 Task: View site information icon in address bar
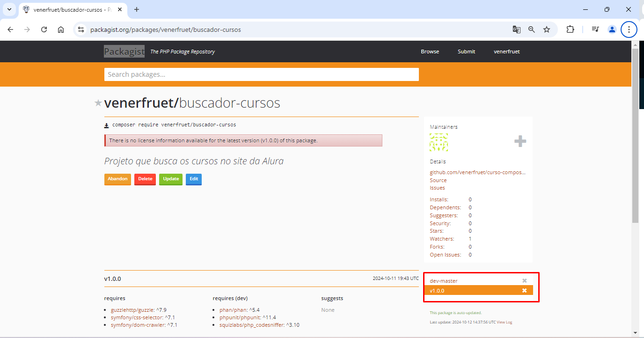click(x=81, y=29)
